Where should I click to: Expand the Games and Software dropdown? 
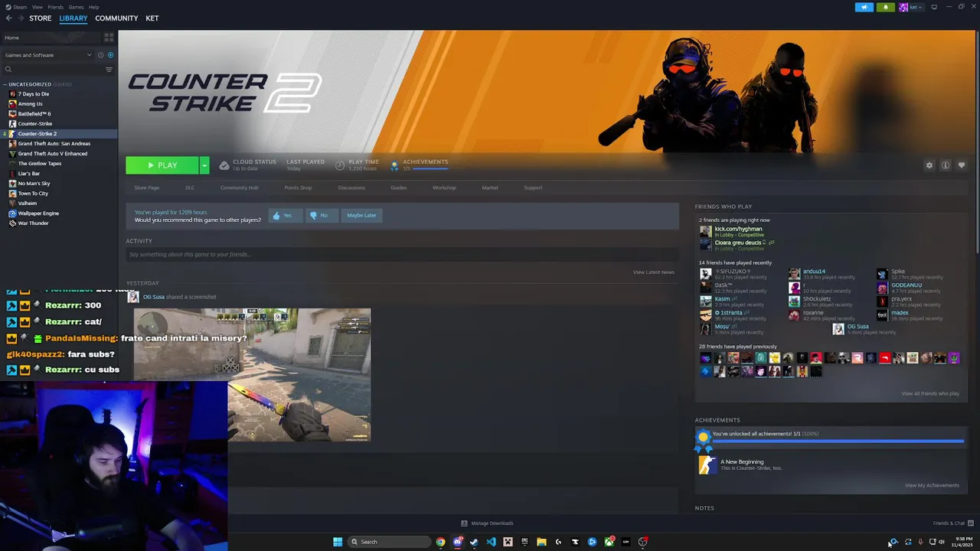tap(47, 55)
